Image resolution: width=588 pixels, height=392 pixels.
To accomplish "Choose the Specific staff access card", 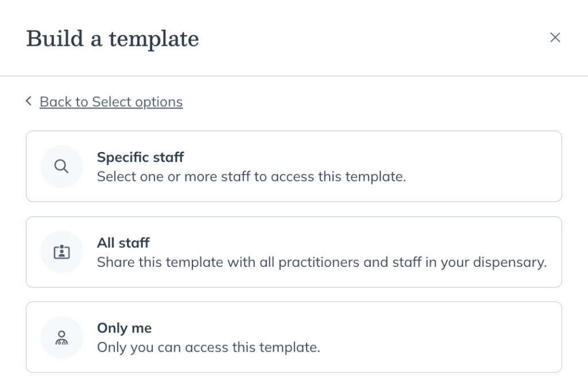I will (294, 166).
